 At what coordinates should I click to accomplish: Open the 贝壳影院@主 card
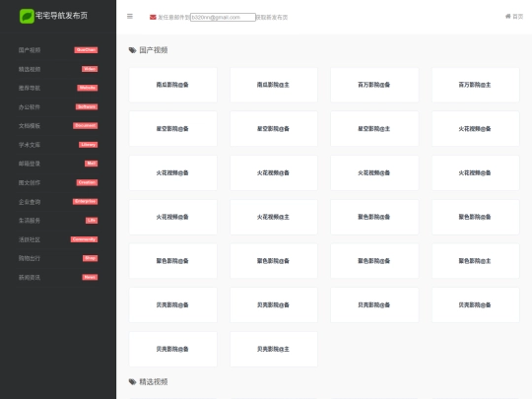point(274,349)
